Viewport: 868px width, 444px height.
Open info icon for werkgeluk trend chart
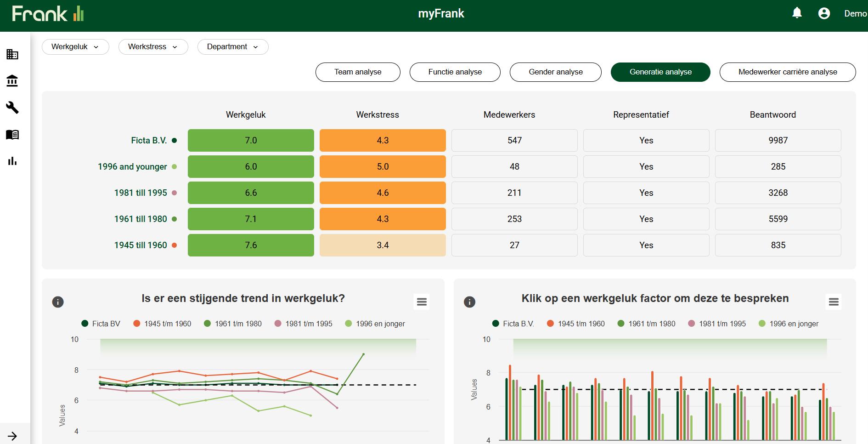pyautogui.click(x=58, y=302)
